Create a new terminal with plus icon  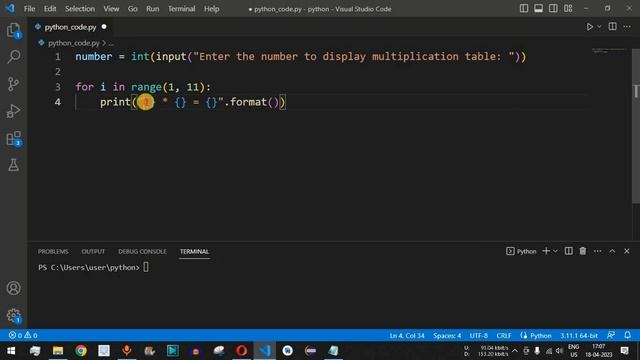pyautogui.click(x=546, y=251)
